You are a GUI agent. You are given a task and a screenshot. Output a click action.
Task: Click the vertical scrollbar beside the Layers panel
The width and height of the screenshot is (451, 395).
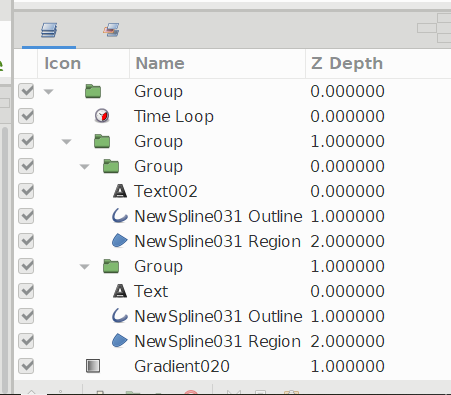point(5,260)
